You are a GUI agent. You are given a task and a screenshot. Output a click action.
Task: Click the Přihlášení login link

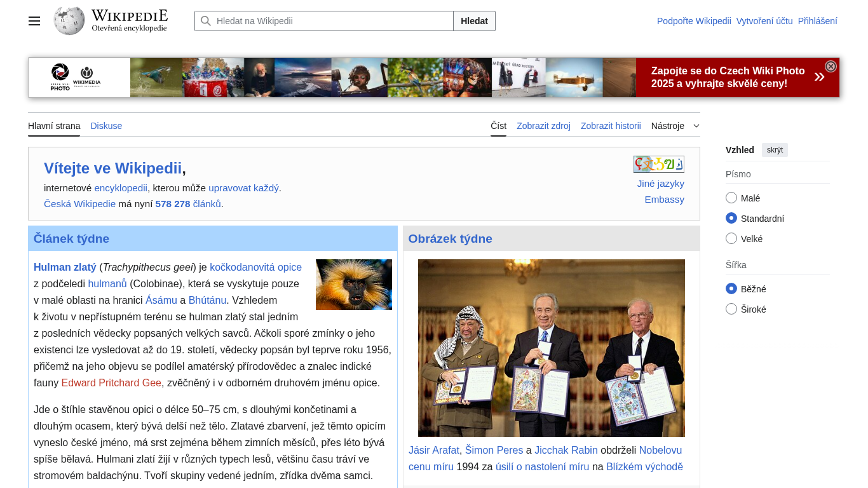point(817,21)
